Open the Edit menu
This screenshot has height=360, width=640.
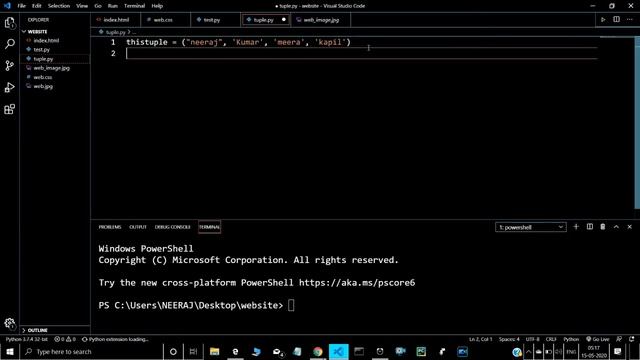[37, 6]
